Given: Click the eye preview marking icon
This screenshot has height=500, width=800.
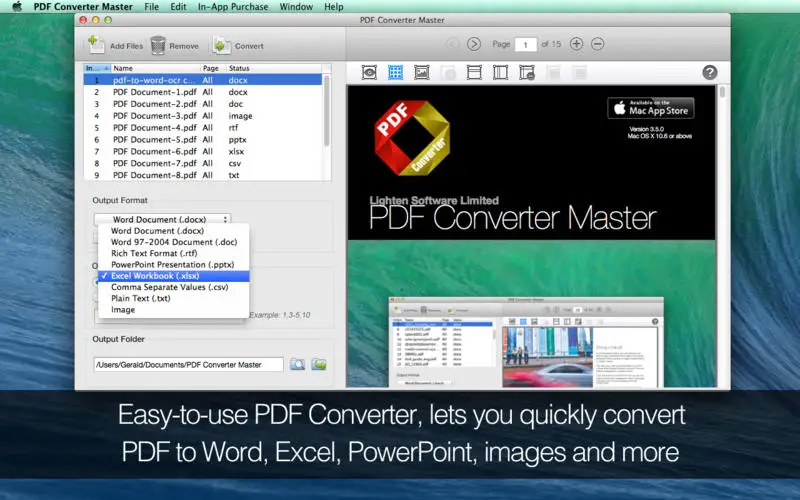Looking at the screenshot, I should (x=369, y=72).
